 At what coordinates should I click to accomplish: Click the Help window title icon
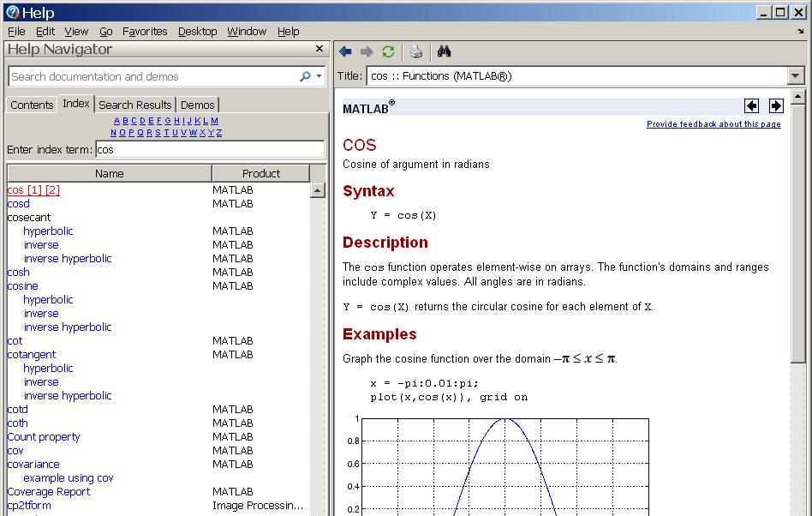point(12,12)
